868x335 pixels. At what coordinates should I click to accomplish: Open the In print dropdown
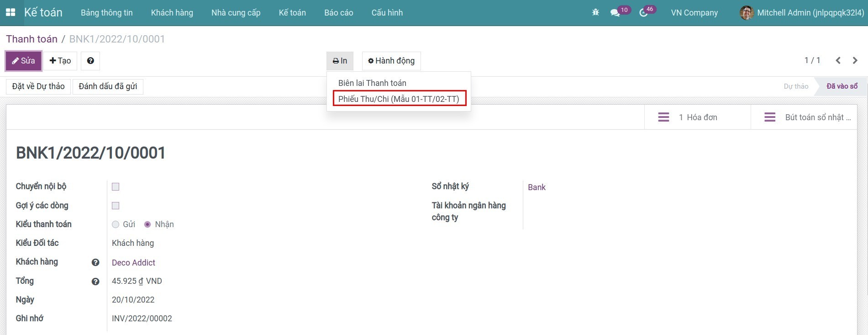(340, 61)
